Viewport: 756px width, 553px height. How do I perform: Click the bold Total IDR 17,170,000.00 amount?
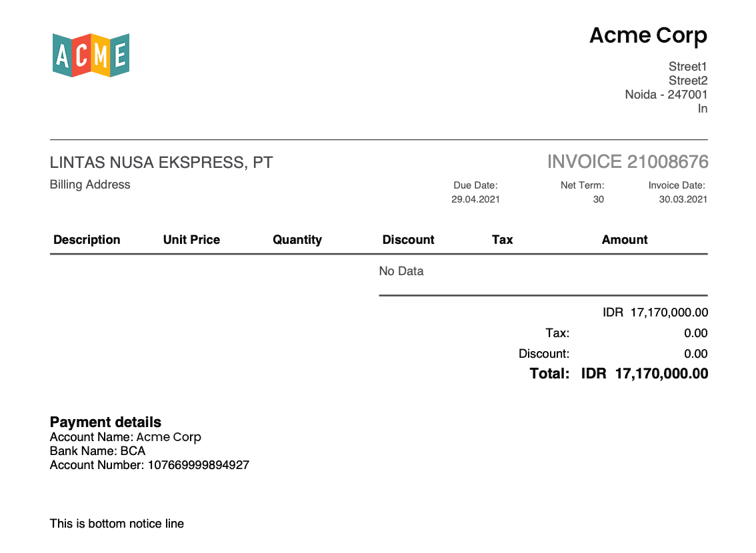pos(644,374)
